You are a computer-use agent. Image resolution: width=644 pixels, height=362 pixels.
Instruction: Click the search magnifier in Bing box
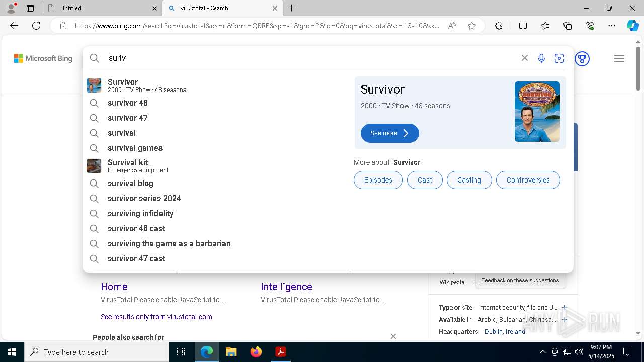coord(94,58)
